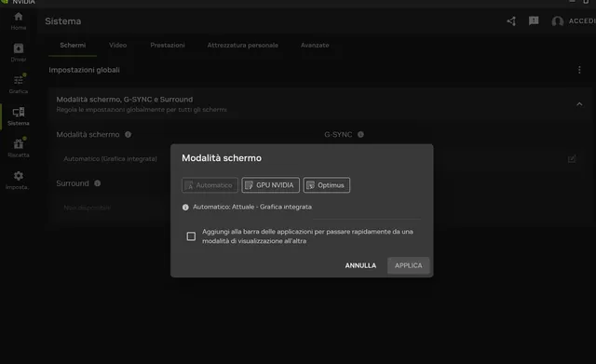
Task: Collapse the Modalità schermo, G-SYNC e Surround section
Action: coord(579,104)
